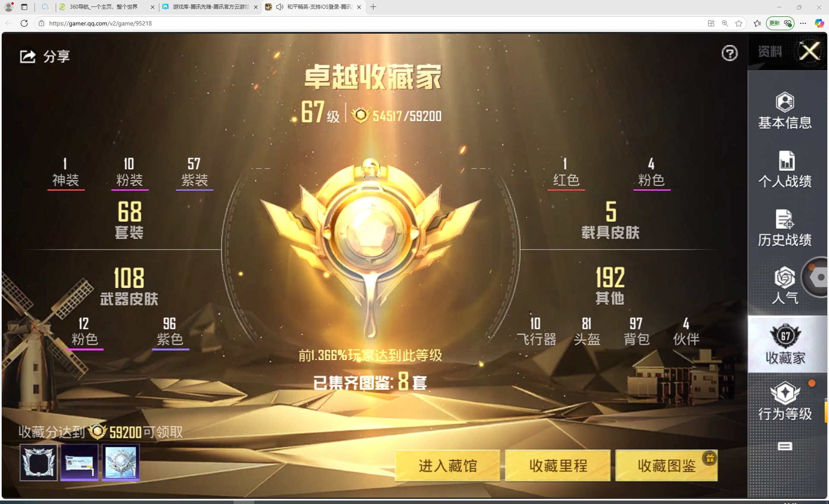
Task: Mute the 和平精英 tab audio
Action: tap(280, 7)
